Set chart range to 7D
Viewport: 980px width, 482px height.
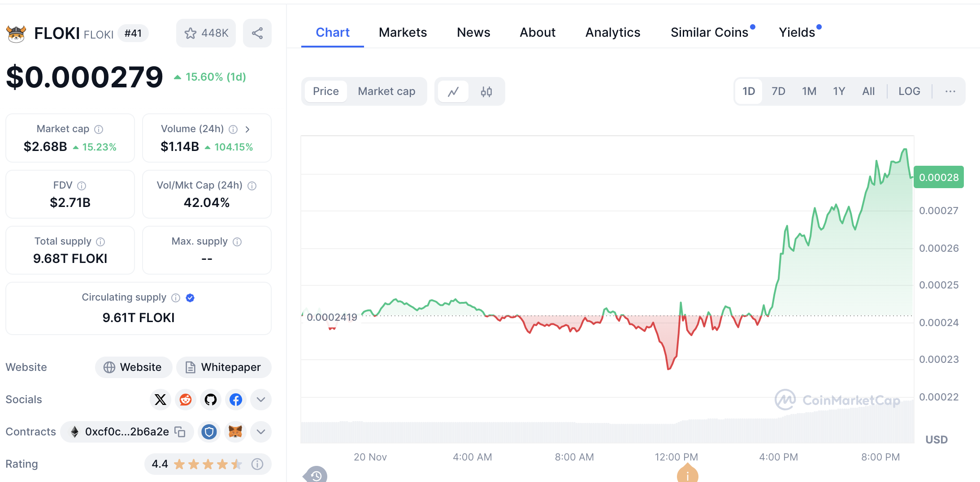coord(778,91)
